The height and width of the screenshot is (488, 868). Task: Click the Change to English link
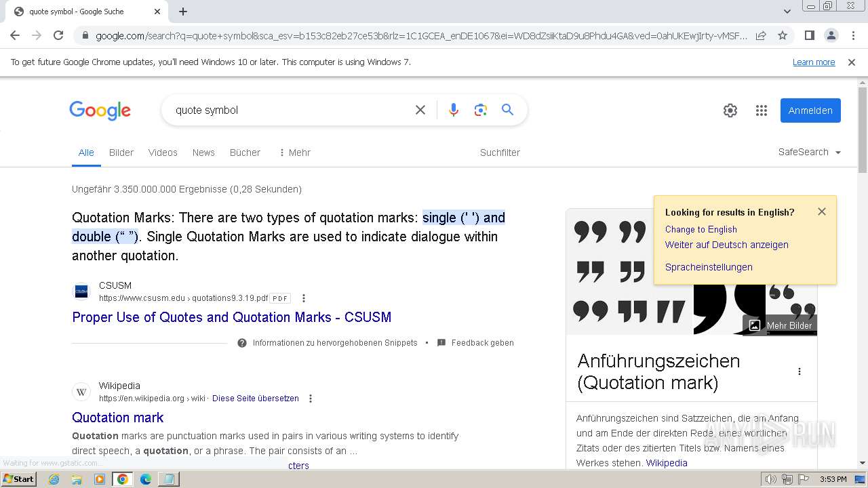(x=701, y=229)
